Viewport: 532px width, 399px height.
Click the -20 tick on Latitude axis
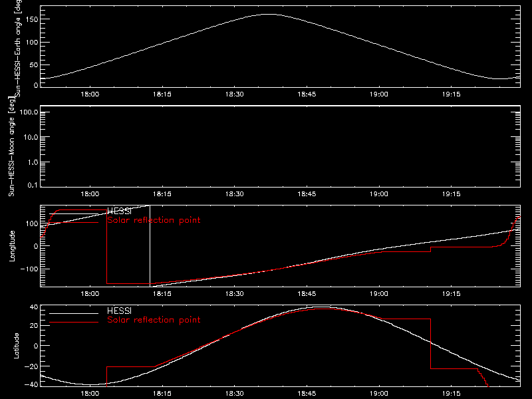pyautogui.click(x=31, y=366)
